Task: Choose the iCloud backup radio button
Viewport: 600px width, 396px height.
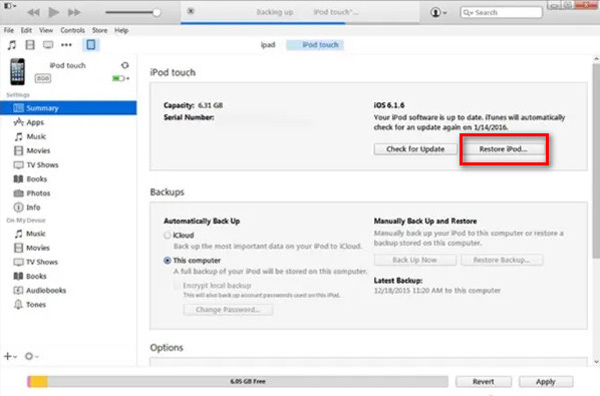Action: pyautogui.click(x=167, y=235)
